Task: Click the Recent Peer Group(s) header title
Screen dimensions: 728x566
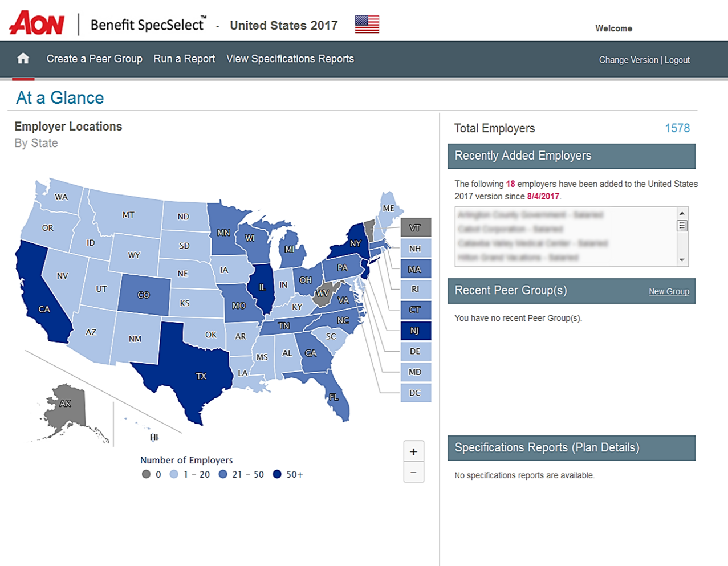Action: 511,290
